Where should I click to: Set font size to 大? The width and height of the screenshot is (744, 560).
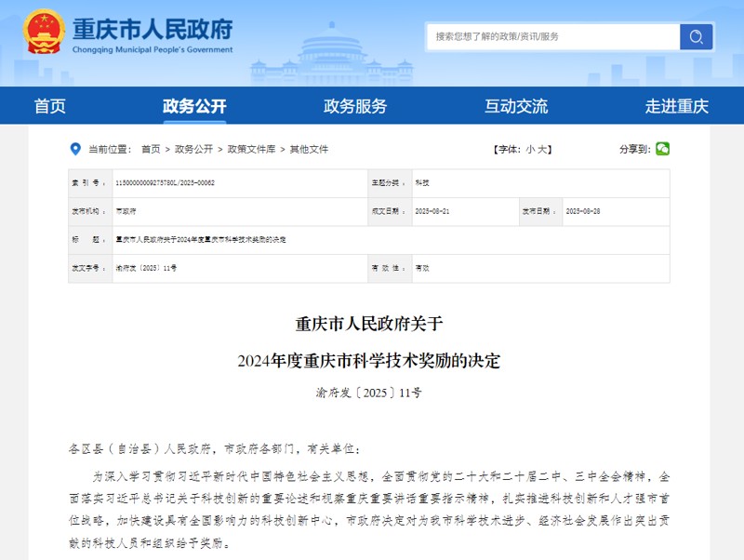point(546,149)
